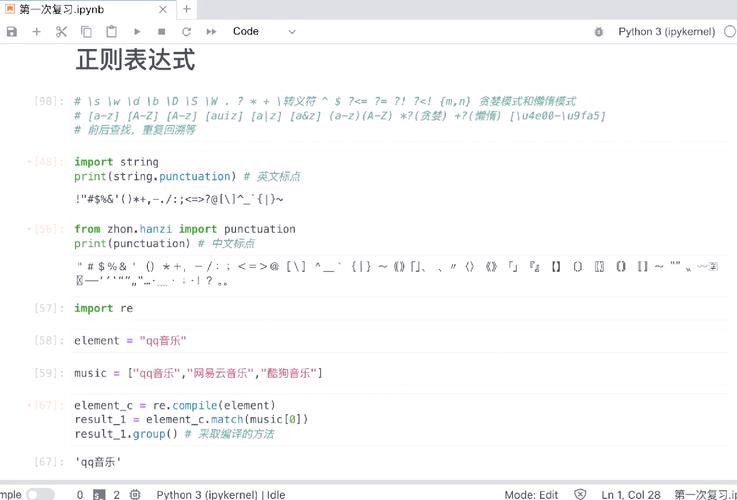Viewport: 737px width, 500px height.
Task: Restart the kernel with circular arrow icon
Action: [x=187, y=31]
